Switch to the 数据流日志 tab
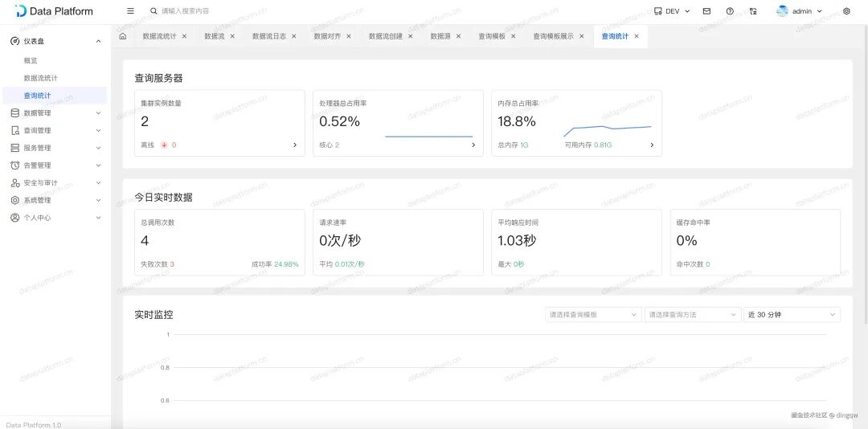The height and width of the screenshot is (429, 868). (269, 36)
